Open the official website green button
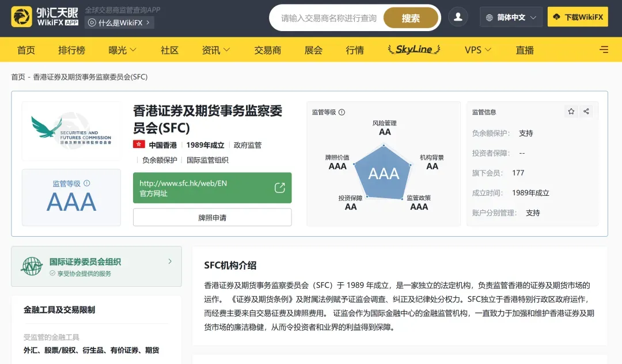The height and width of the screenshot is (364, 622). click(x=212, y=188)
